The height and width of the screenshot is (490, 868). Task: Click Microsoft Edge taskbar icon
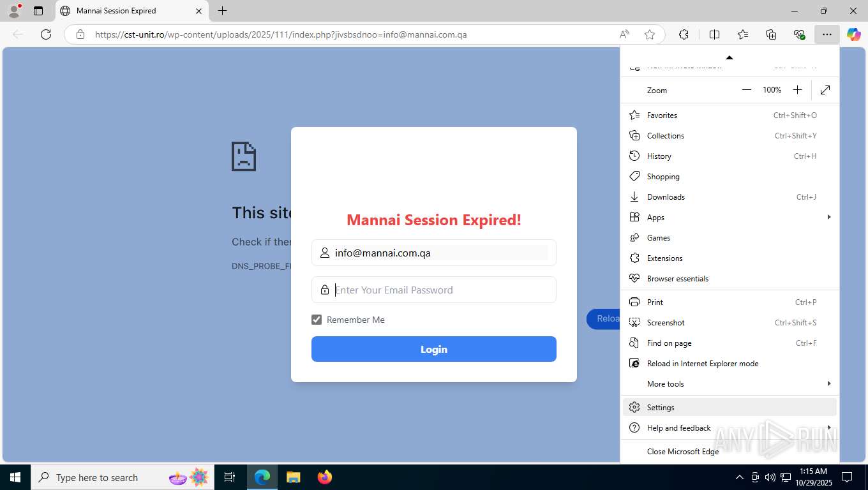262,477
